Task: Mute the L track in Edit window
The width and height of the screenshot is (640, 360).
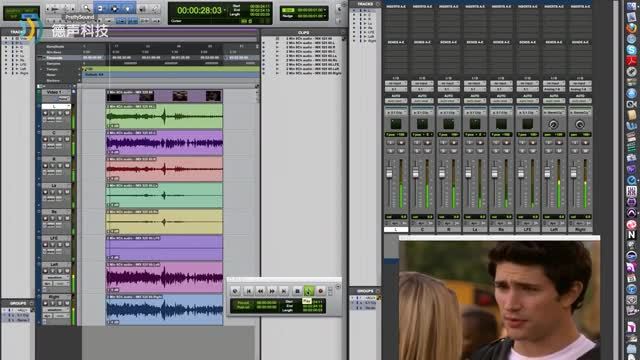Action: [x=67, y=113]
